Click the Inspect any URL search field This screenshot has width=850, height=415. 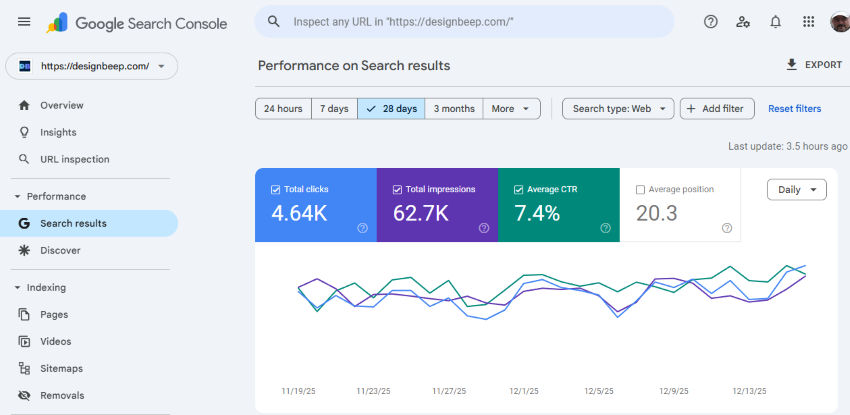(470, 22)
